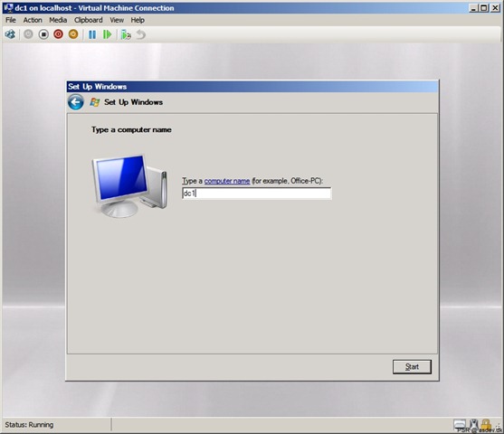The height and width of the screenshot is (434, 504).
Task: Click the mouse status bar icon
Action: [x=473, y=425]
